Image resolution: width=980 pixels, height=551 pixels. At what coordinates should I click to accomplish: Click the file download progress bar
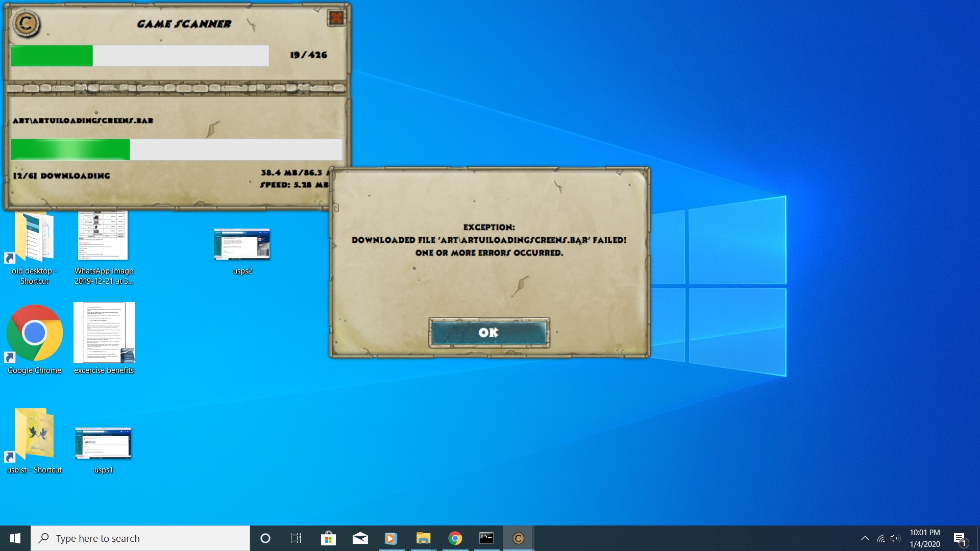tap(176, 149)
